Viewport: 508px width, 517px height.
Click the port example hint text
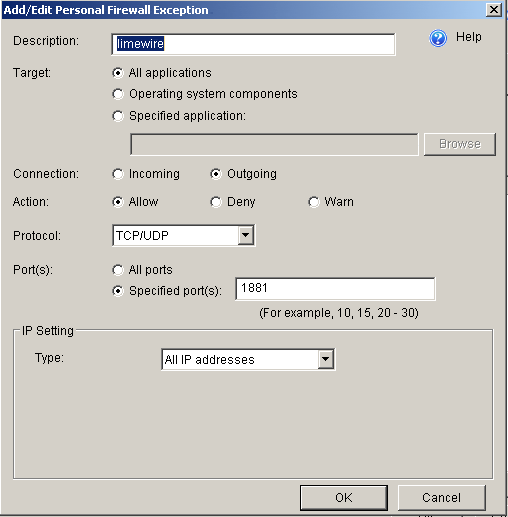[339, 313]
